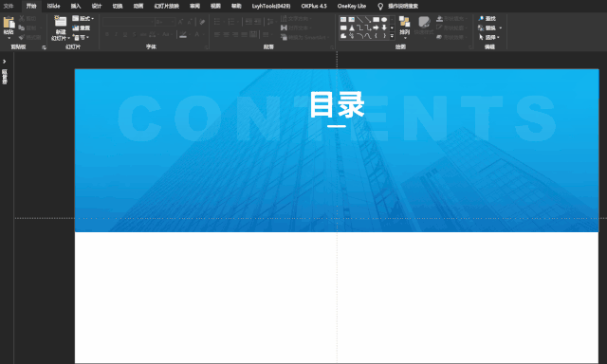This screenshot has height=364, width=607.
Task: Click the Line Spacing icon
Action: coord(270,21)
